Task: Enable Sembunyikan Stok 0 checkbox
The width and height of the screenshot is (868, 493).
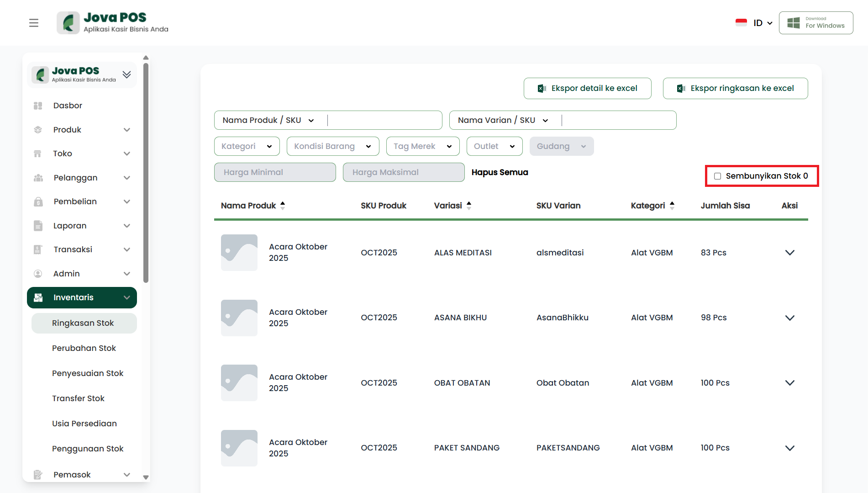Action: [x=717, y=176]
